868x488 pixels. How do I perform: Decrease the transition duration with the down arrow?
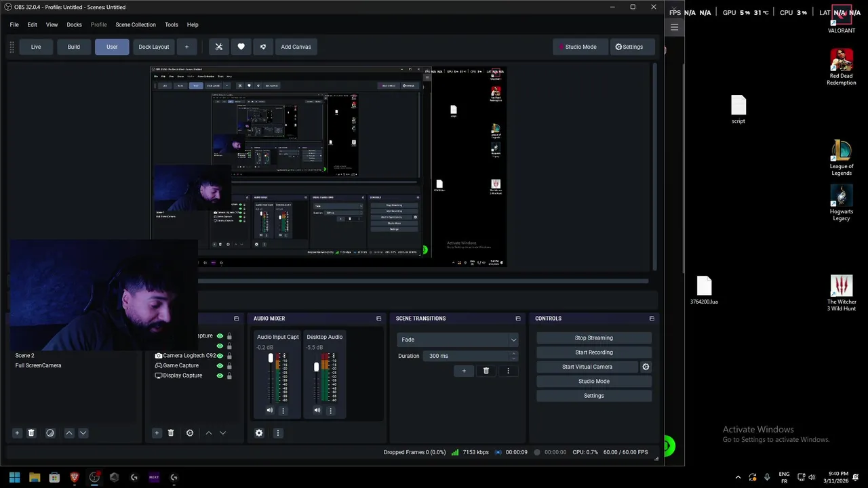(513, 359)
